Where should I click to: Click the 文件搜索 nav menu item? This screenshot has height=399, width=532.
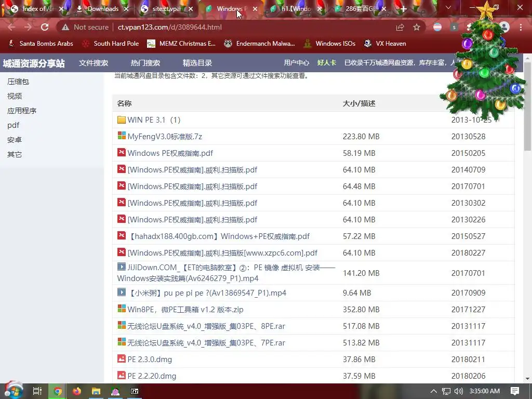click(94, 63)
